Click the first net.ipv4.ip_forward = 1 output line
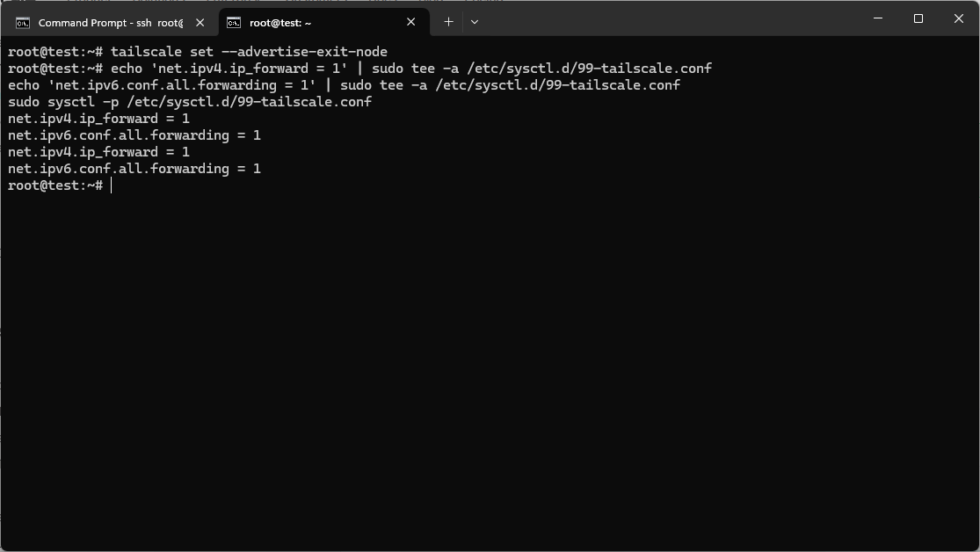 pos(98,119)
